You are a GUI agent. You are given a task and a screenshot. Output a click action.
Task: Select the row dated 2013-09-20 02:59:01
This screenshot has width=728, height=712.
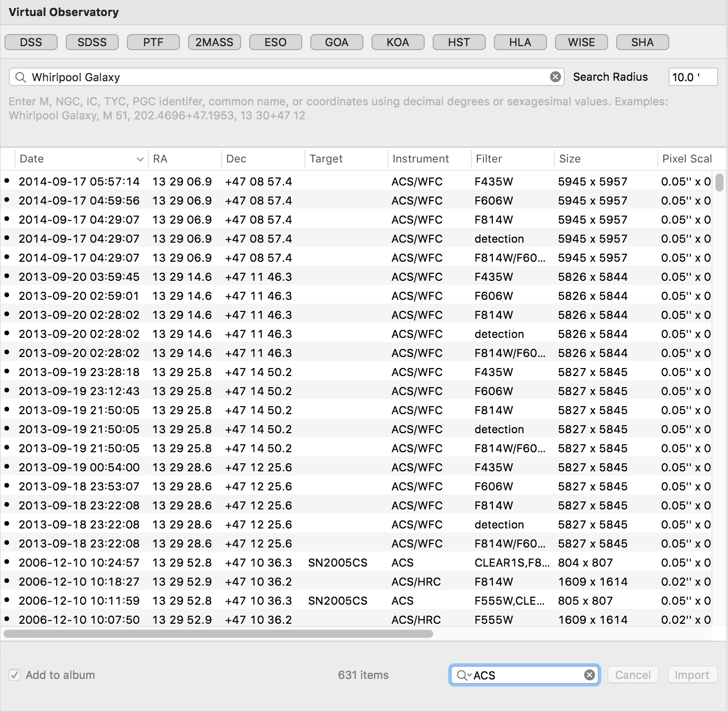click(356, 295)
